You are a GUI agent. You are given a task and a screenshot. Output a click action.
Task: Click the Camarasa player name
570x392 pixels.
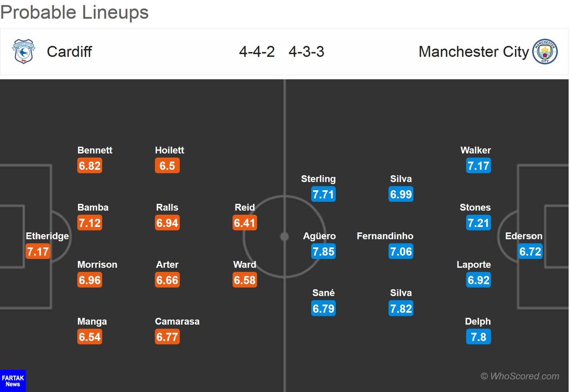(x=177, y=321)
